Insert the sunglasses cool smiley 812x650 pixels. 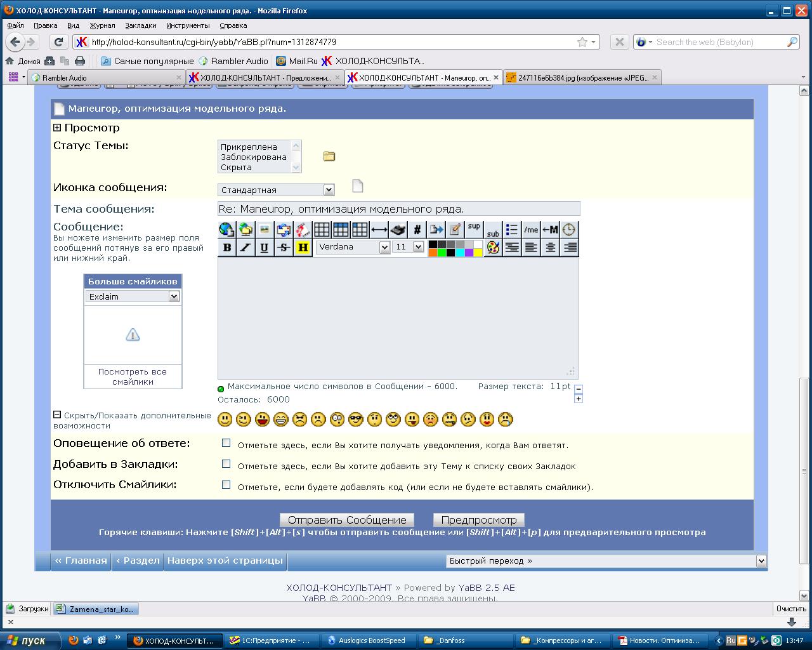356,419
